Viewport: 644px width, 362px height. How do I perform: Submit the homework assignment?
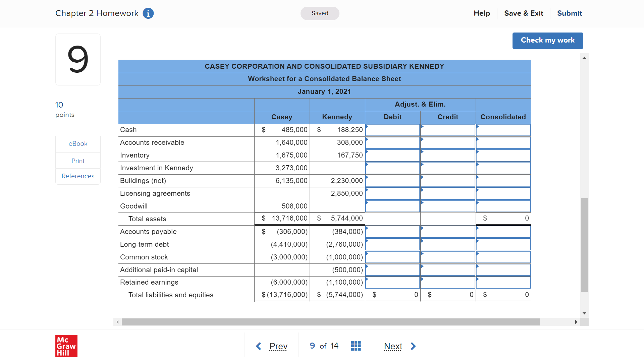[x=569, y=13]
